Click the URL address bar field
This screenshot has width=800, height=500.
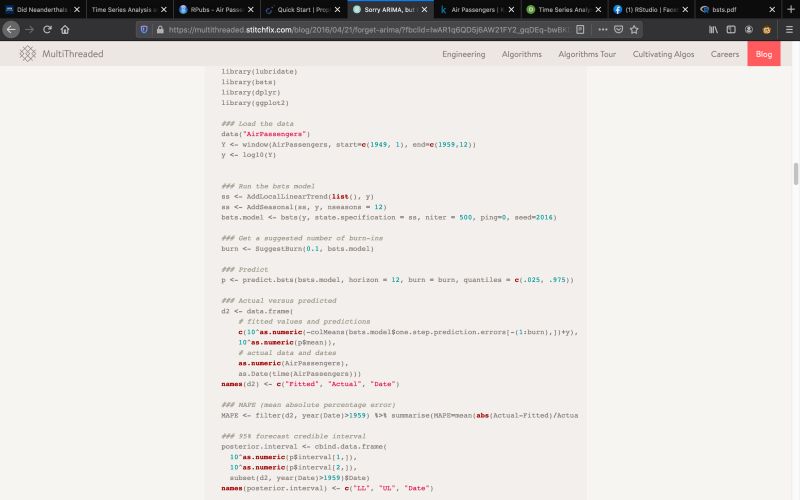367,30
